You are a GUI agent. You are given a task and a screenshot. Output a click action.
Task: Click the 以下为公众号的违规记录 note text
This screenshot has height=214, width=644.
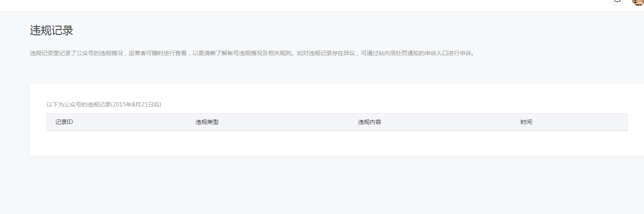coord(78,105)
